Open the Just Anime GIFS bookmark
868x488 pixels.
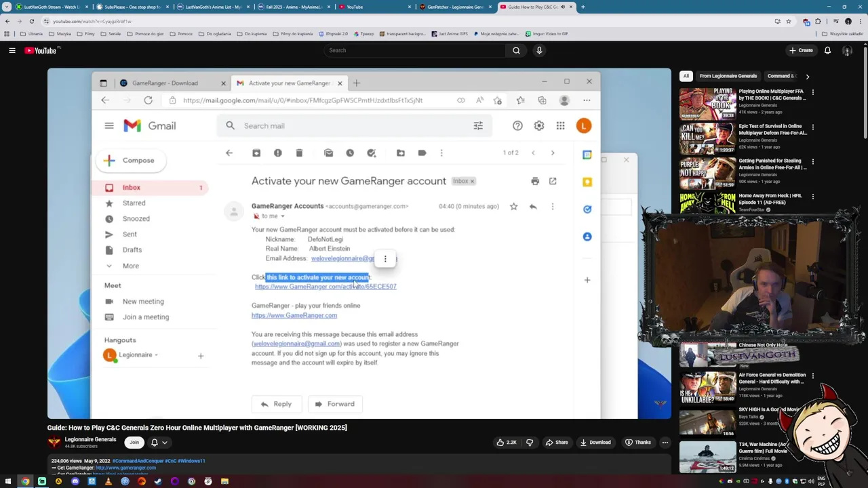tap(450, 34)
